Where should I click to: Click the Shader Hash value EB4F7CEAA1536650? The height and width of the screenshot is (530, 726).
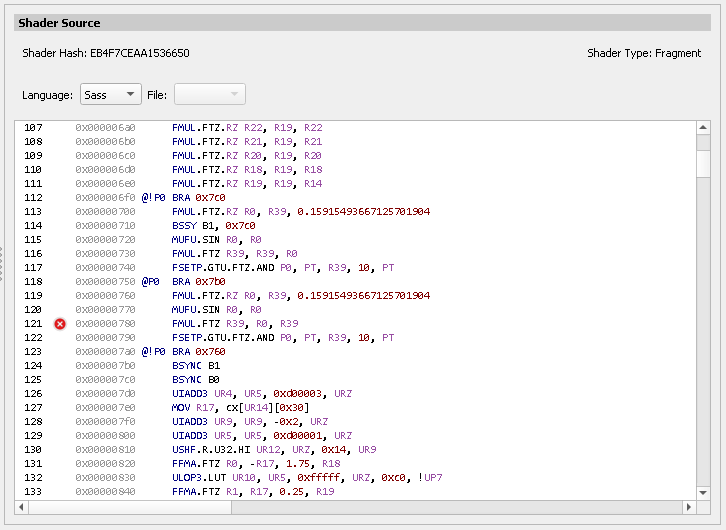(x=140, y=53)
